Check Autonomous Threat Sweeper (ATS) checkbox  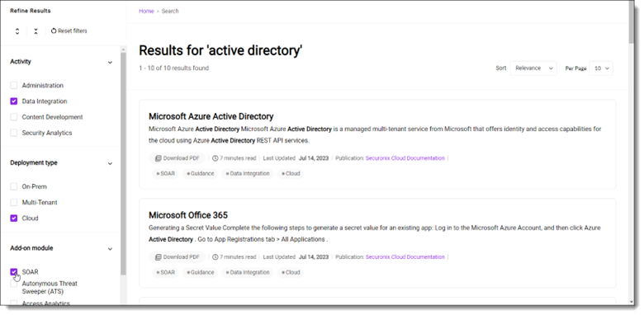[14, 284]
